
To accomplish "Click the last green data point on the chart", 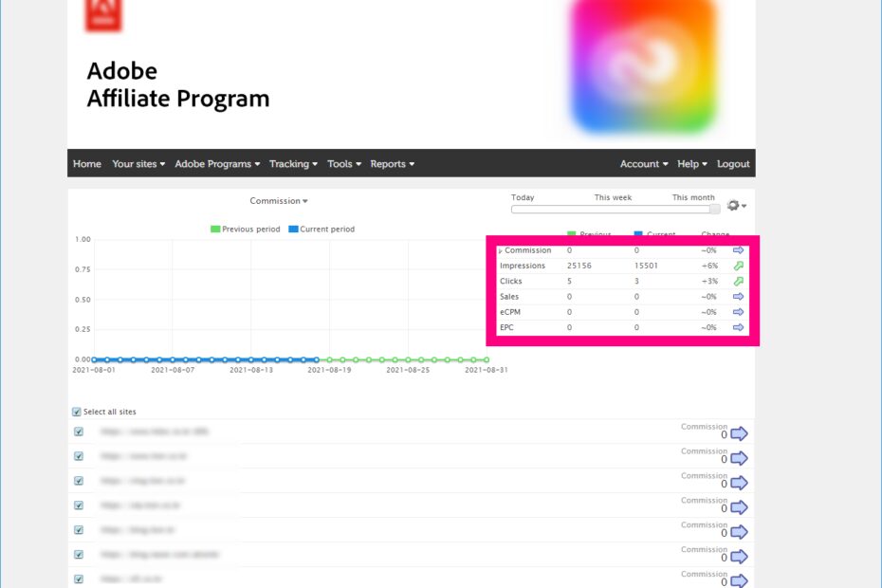I will point(487,359).
